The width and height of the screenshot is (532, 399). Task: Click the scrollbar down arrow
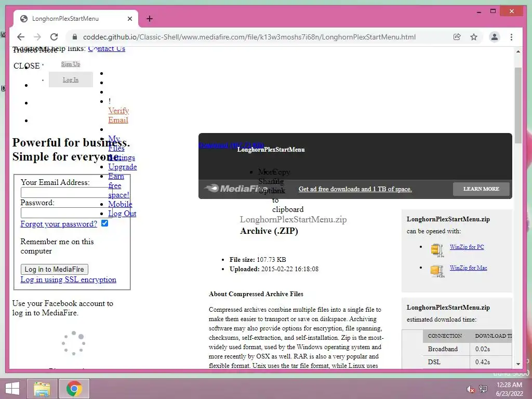pyautogui.click(x=518, y=364)
